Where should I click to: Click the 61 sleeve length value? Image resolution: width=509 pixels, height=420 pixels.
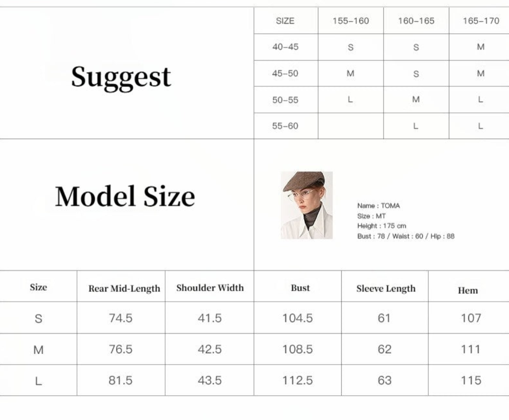385,318
